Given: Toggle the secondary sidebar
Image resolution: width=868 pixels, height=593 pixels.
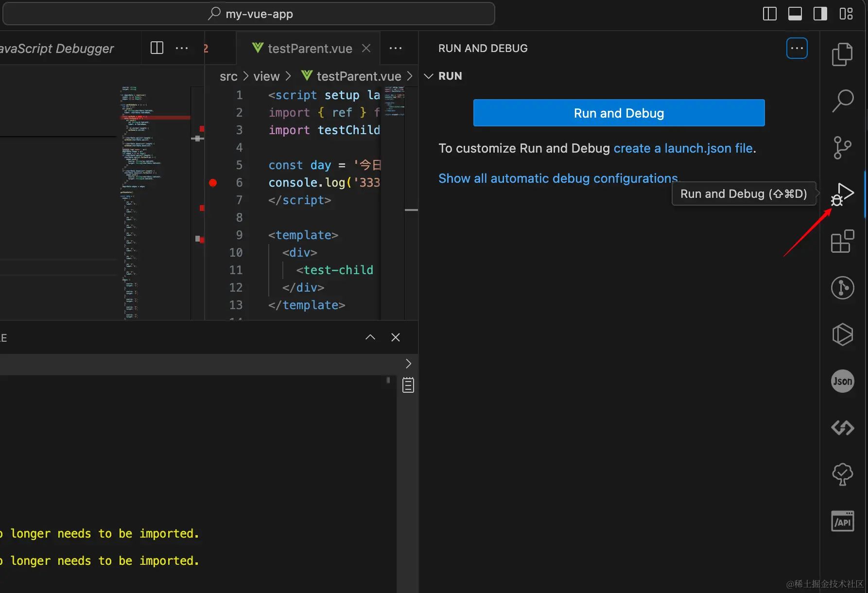Looking at the screenshot, I should click(820, 14).
